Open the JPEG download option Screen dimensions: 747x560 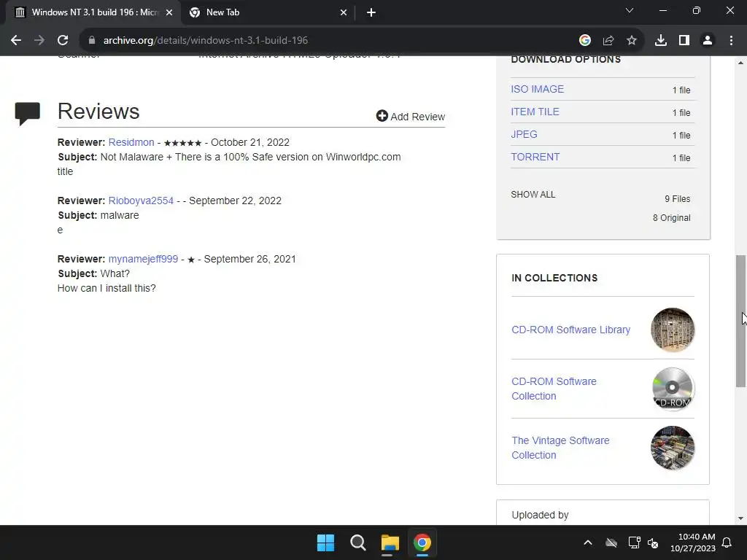[x=524, y=134]
